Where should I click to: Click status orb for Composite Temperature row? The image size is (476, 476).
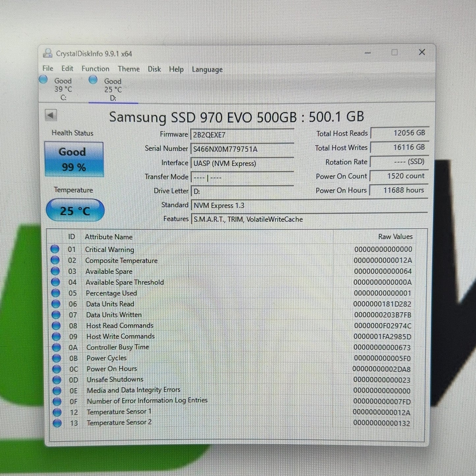tap(55, 260)
